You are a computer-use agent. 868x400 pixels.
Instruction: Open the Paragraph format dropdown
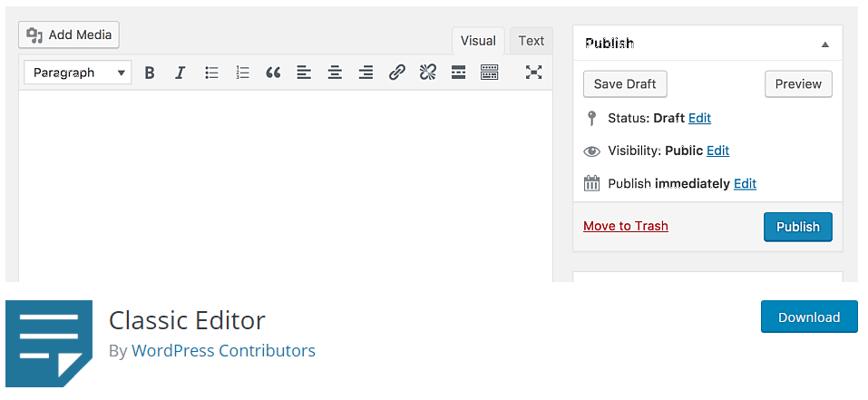[78, 73]
